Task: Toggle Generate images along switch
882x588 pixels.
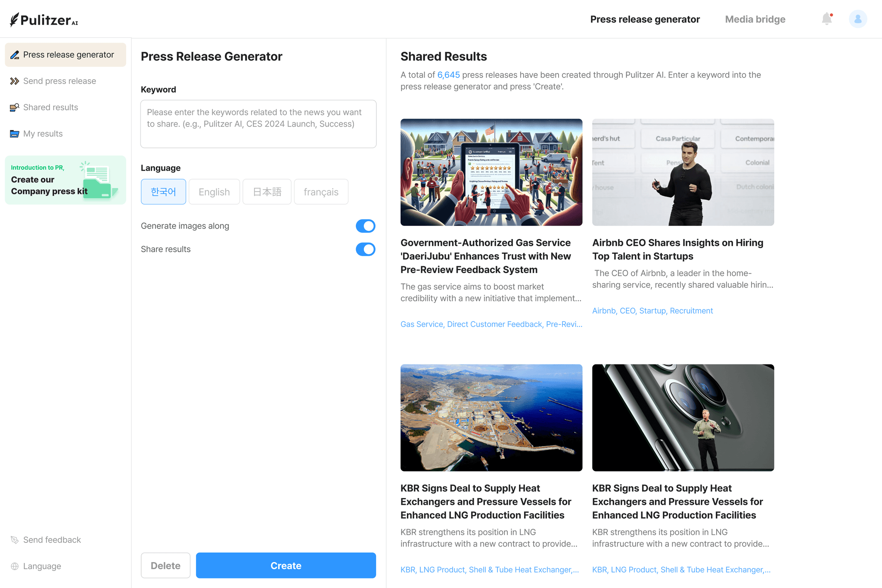Action: (x=365, y=226)
